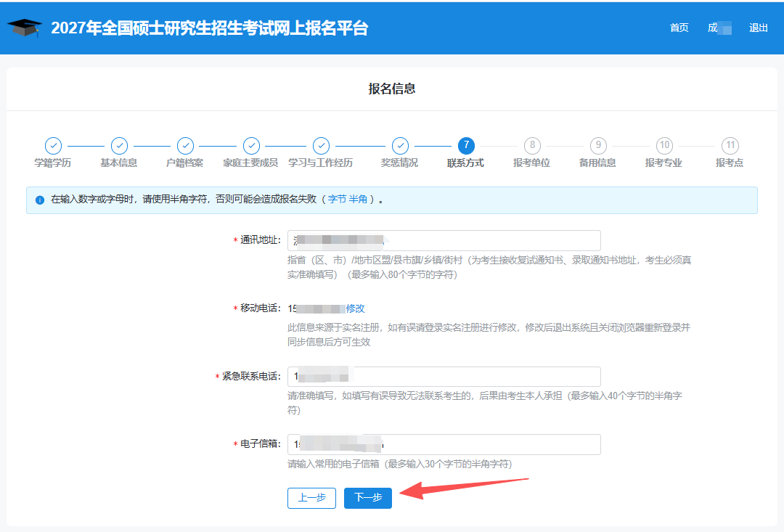The width and height of the screenshot is (784, 532).
Task: Click the 上一步 button
Action: pyautogui.click(x=311, y=498)
